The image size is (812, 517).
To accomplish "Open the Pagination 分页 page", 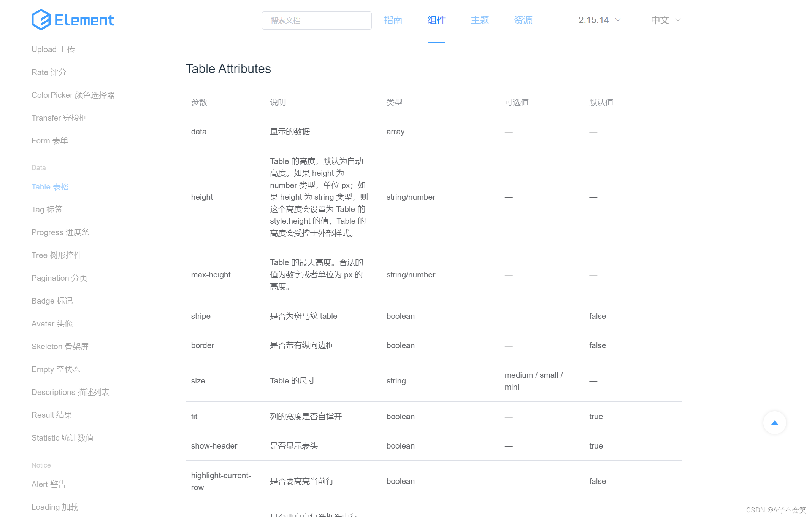I will (59, 278).
